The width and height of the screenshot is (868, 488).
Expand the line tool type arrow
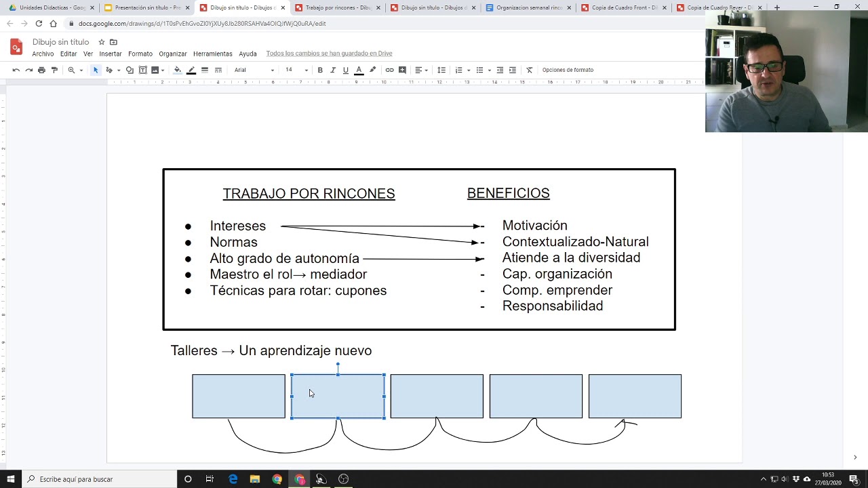point(118,70)
